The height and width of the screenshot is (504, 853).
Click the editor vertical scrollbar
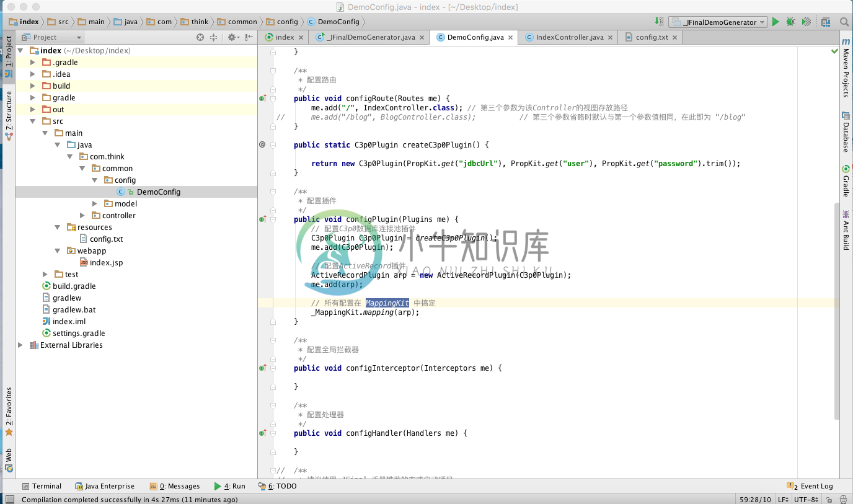click(x=837, y=310)
